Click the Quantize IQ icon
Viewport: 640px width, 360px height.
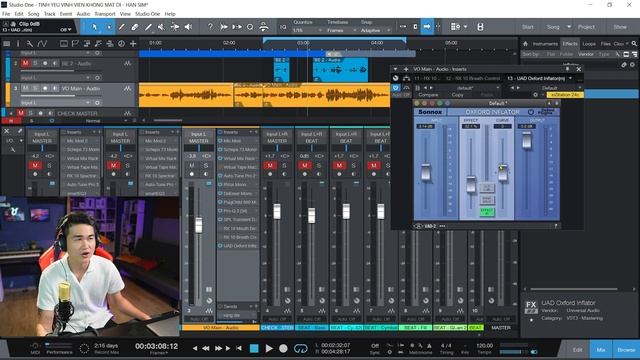(x=283, y=27)
